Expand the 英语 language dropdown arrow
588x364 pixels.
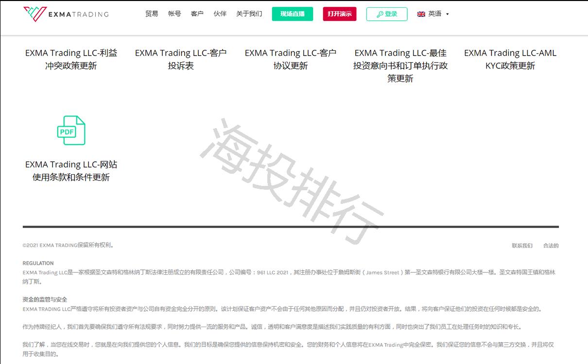pyautogui.click(x=448, y=14)
